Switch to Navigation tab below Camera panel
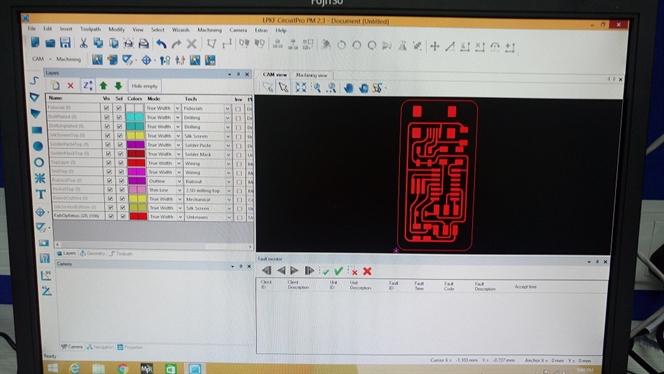The height and width of the screenshot is (374, 664). point(100,347)
